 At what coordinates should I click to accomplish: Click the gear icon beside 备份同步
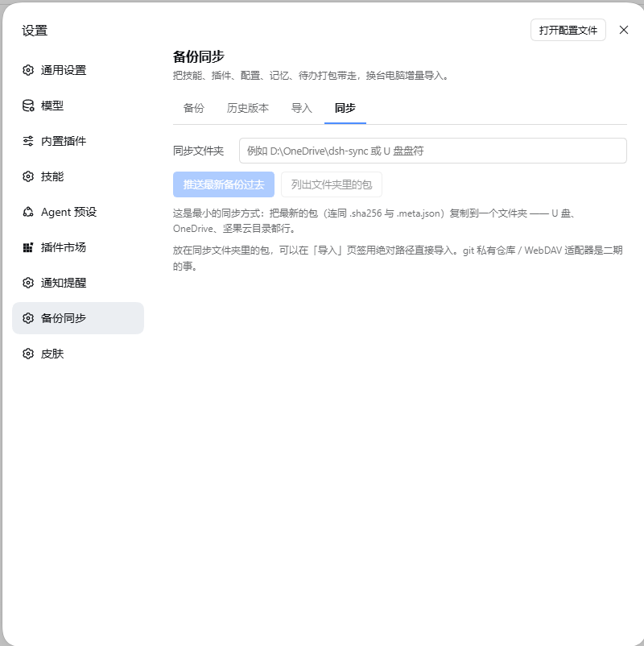click(x=28, y=318)
